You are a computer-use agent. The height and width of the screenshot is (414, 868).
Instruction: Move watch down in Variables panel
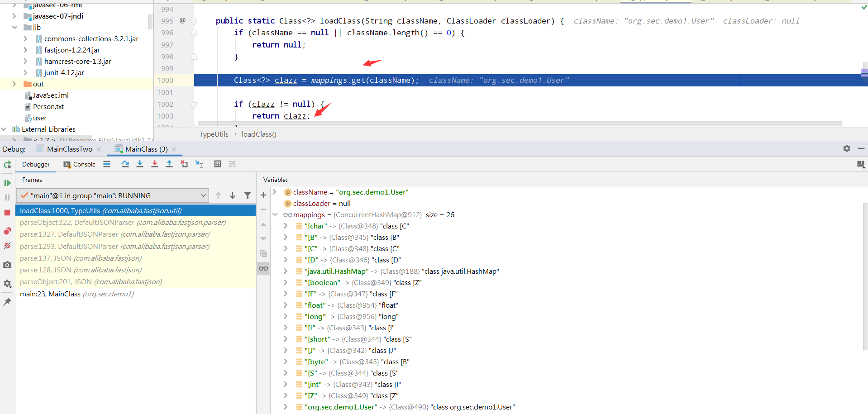263,239
